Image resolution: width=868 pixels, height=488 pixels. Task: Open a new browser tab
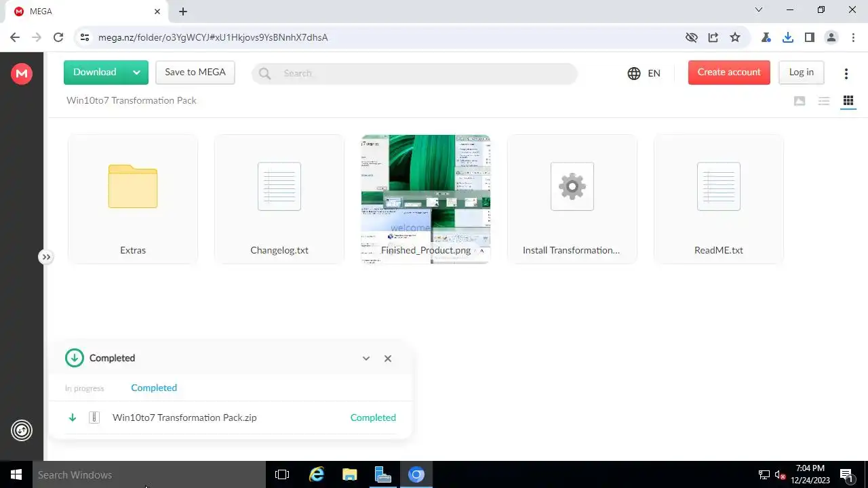click(183, 12)
